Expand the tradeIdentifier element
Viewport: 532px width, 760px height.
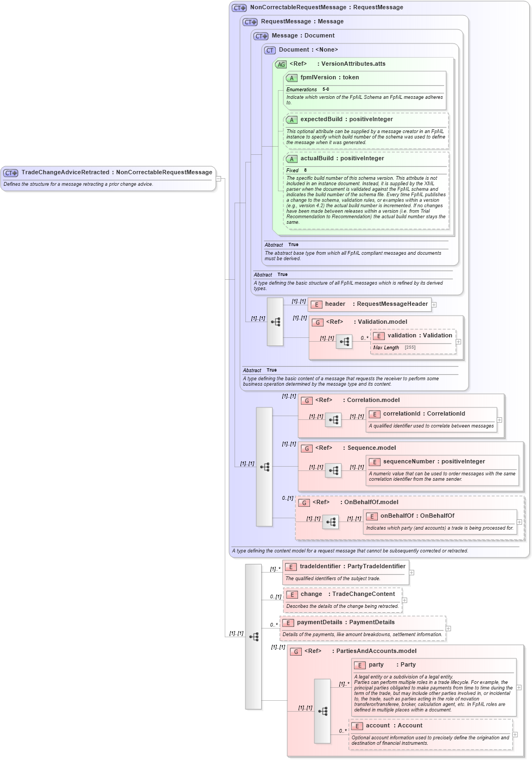coord(412,573)
